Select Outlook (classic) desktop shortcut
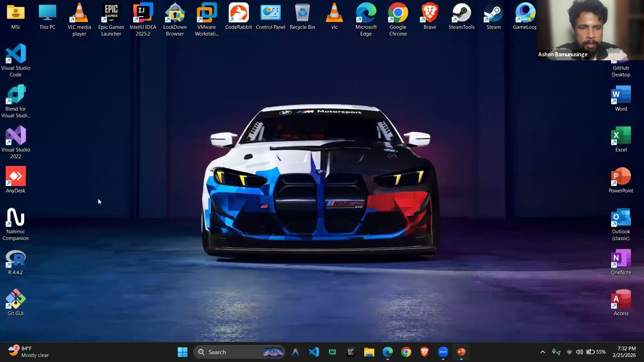This screenshot has width=644, height=362. pyautogui.click(x=621, y=225)
